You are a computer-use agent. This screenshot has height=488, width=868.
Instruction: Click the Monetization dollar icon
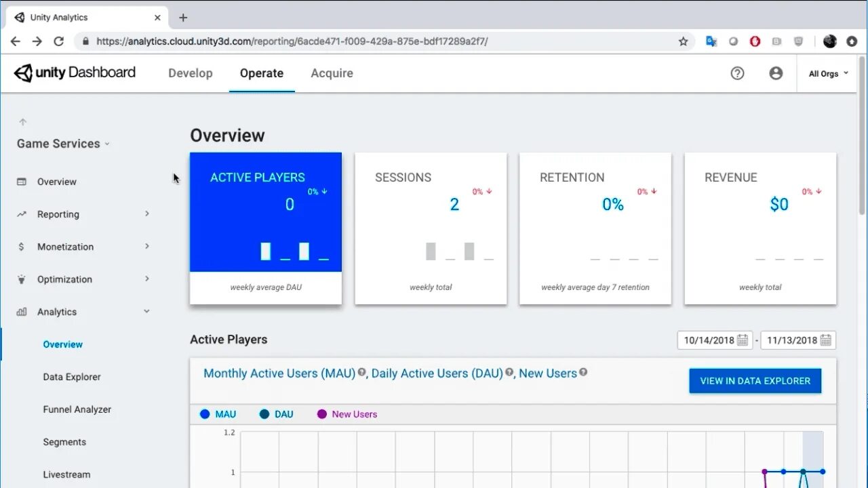click(x=22, y=247)
